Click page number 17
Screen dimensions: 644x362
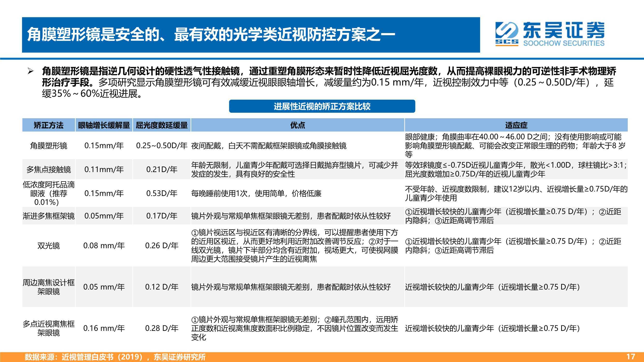(631, 356)
